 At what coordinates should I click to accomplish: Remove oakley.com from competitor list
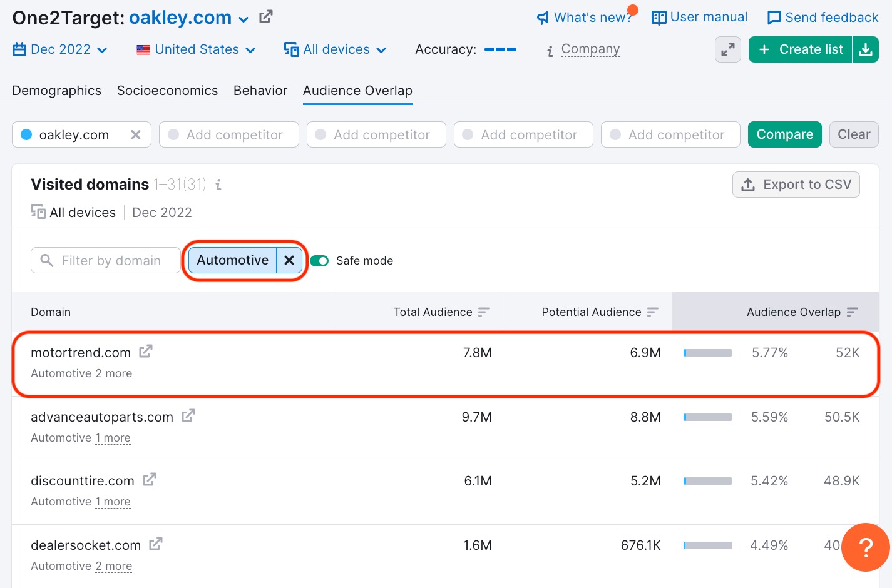(136, 134)
